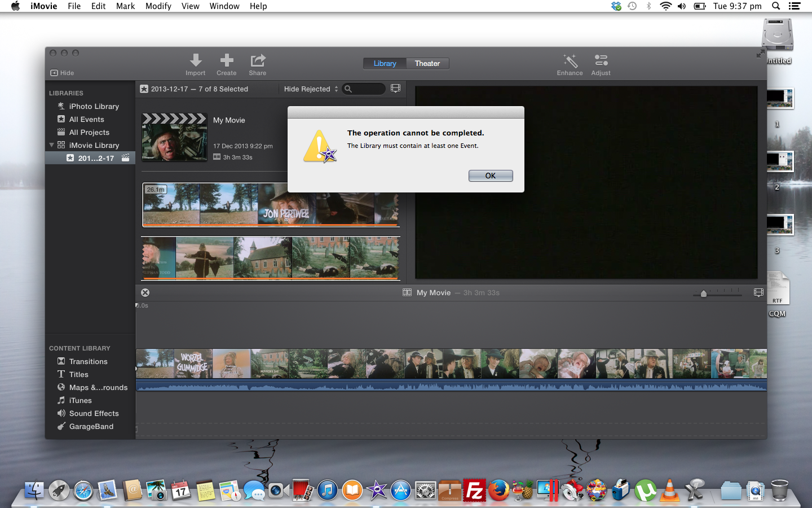Open the Help menu
The height and width of the screenshot is (508, 812).
tap(258, 6)
